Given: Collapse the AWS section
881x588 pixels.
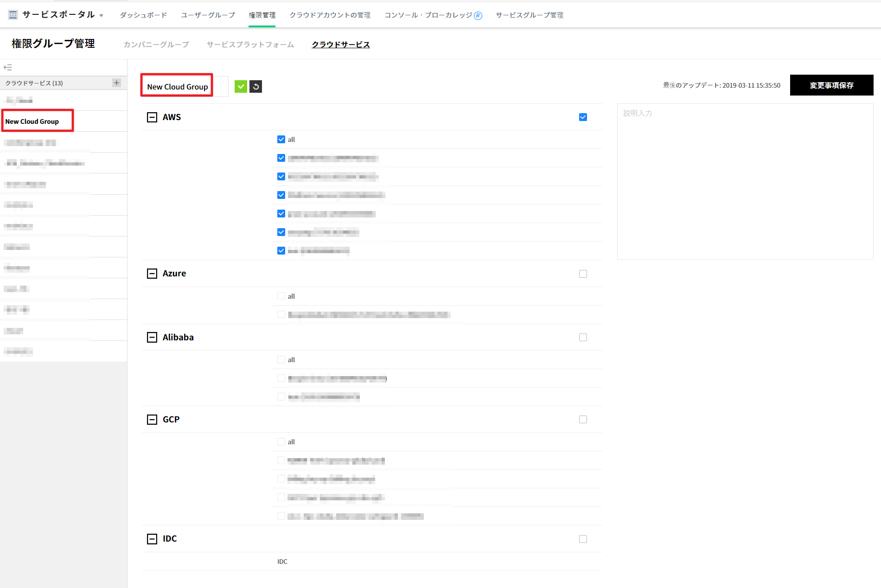Looking at the screenshot, I should tap(152, 117).
